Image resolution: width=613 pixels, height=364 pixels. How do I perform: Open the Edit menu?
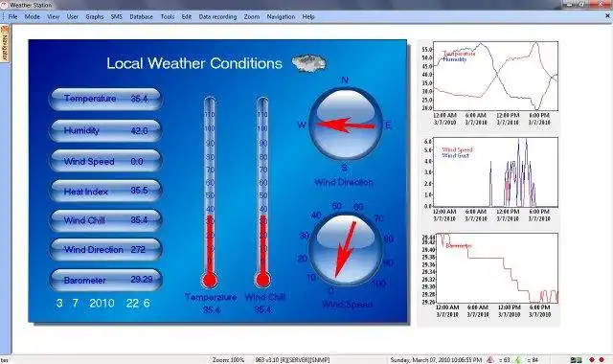[x=187, y=17]
